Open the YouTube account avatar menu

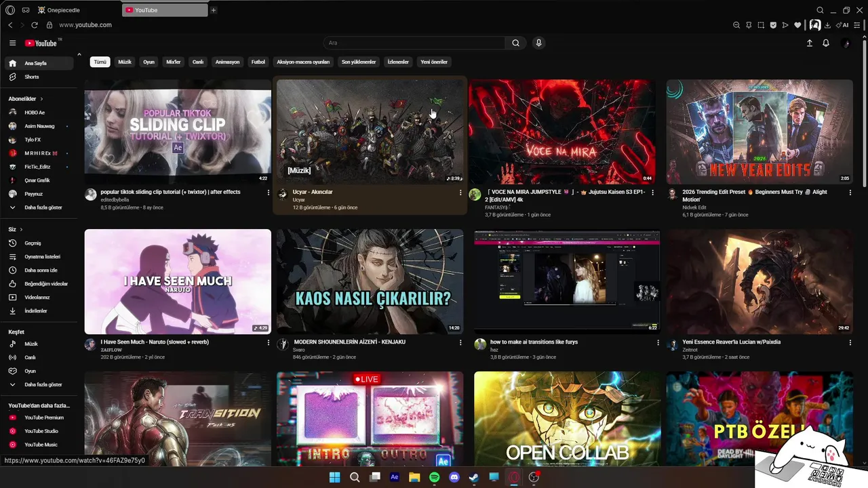click(845, 43)
